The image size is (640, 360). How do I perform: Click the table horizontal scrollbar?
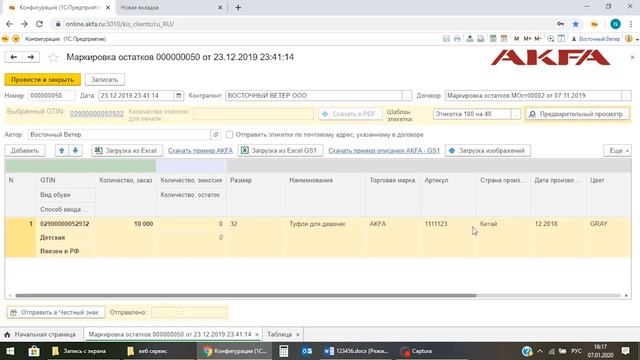pos(246,296)
